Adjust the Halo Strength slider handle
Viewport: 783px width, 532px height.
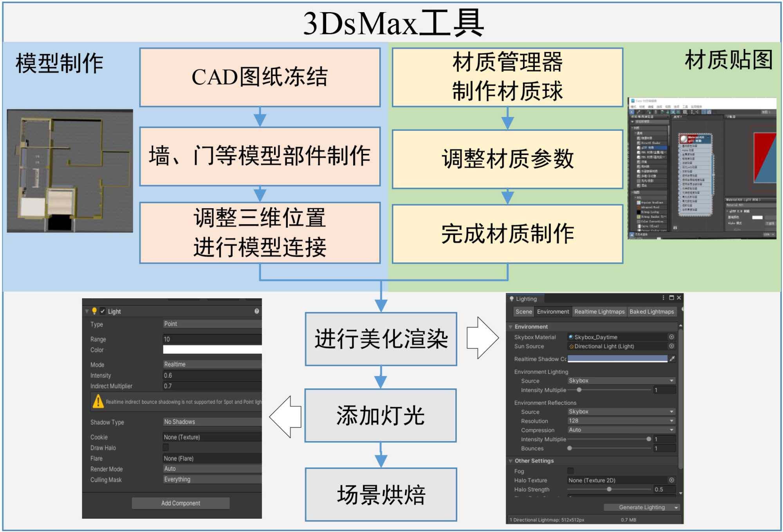pos(609,489)
